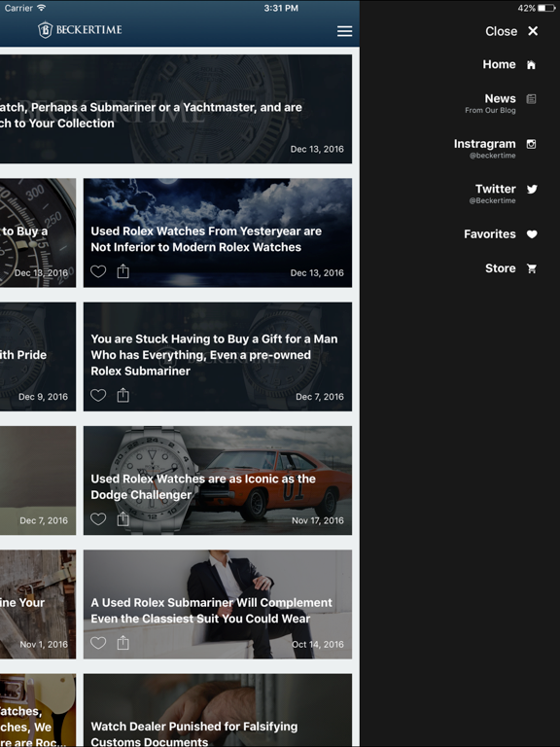This screenshot has height=747, width=560.
Task: Open the card dated Dec 7, 2016 on left
Action: [x=38, y=480]
